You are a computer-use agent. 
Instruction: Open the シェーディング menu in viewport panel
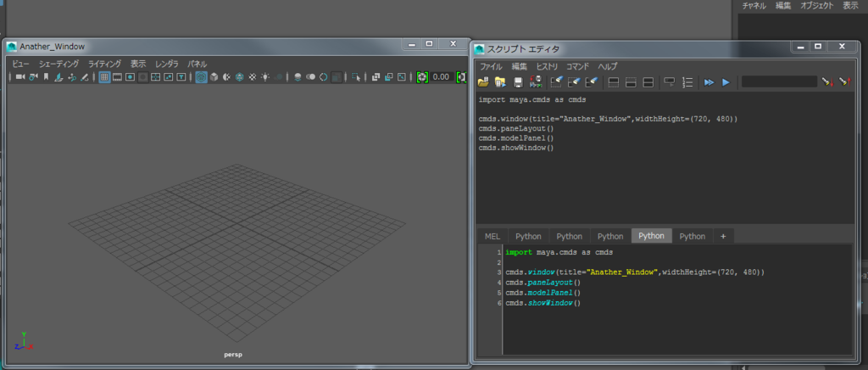(x=58, y=64)
